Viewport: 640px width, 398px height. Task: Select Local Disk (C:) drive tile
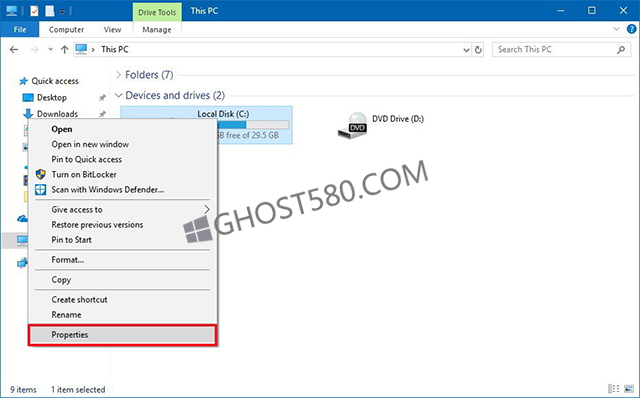tap(206, 125)
